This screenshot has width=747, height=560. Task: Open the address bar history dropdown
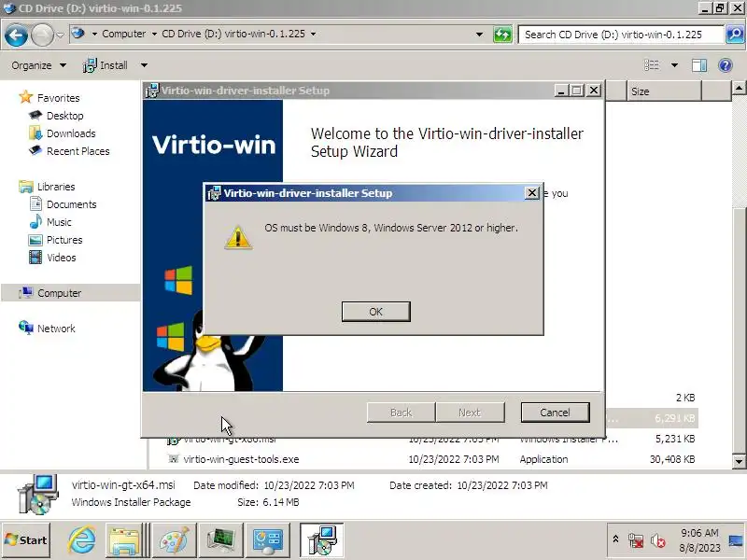[479, 35]
